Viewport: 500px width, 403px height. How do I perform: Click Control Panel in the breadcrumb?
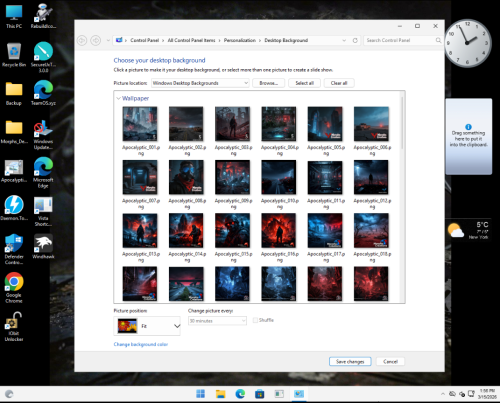point(144,40)
